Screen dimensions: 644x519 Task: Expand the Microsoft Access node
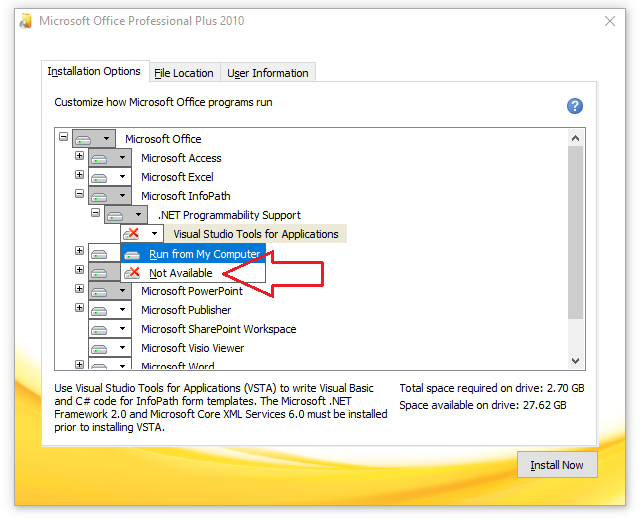(79, 156)
